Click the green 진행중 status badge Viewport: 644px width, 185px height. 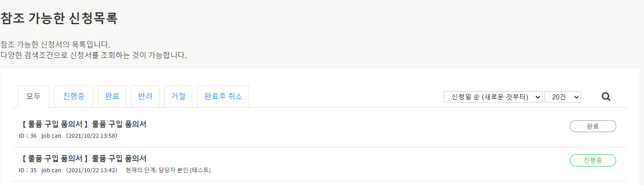pyautogui.click(x=593, y=160)
